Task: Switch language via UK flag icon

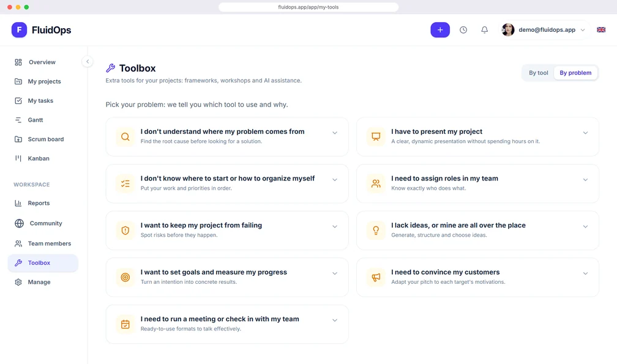Action: point(601,30)
